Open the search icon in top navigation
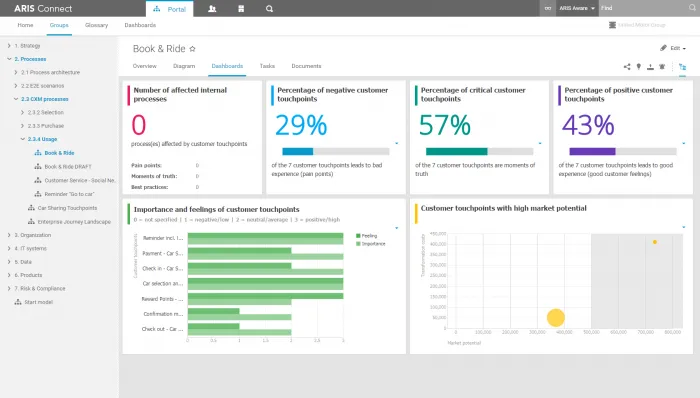Image resolution: width=700 pixels, height=398 pixels. pos(269,8)
